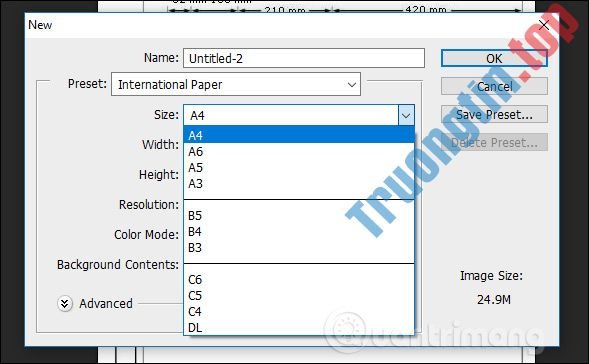Viewport: 589px width, 364px height.
Task: Pick C6 envelope size
Action: 299,280
